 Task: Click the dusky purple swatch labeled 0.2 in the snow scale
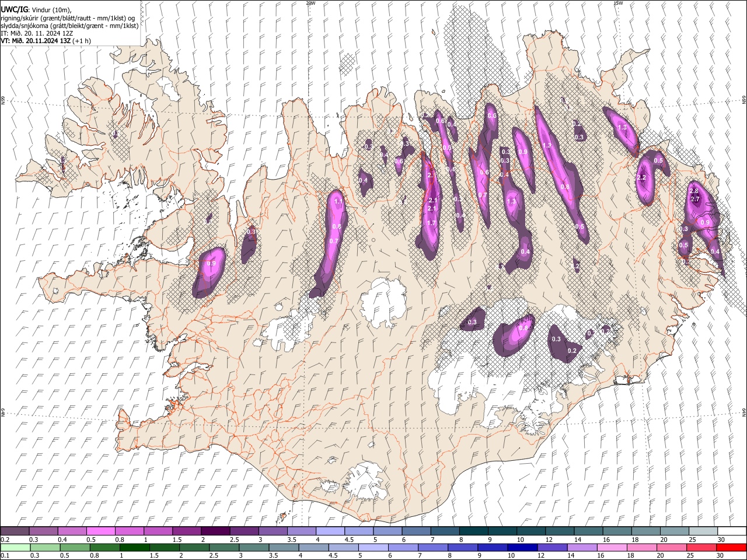[15, 531]
